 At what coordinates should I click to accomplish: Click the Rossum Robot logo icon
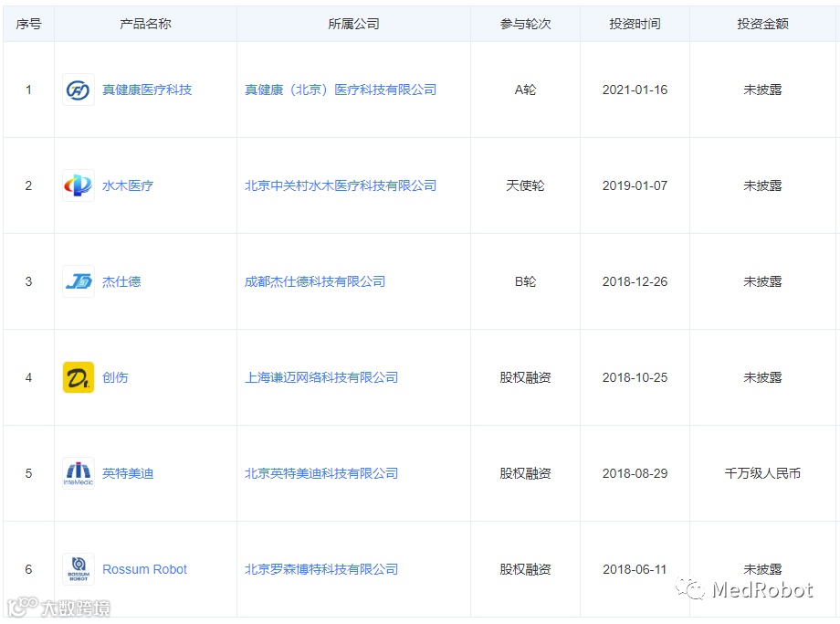pos(79,569)
